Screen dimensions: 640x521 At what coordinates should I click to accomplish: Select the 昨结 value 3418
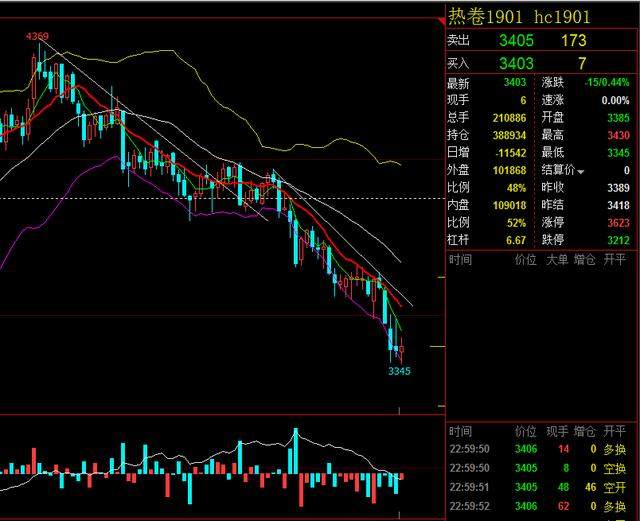[x=618, y=205]
